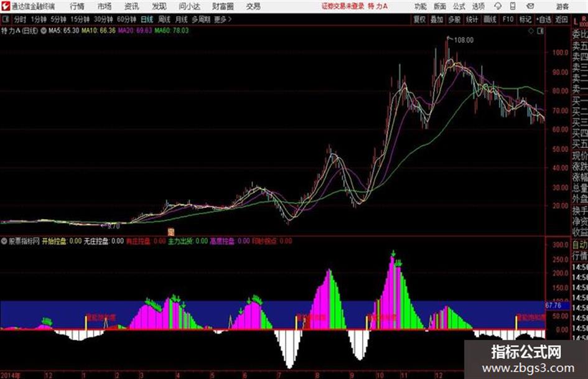Switch to the 30分钟 period tab
588x379 pixels.
click(x=103, y=19)
